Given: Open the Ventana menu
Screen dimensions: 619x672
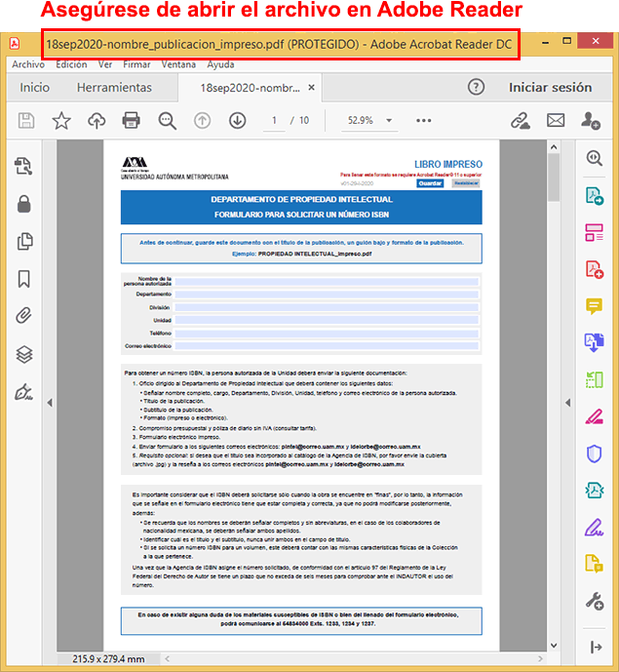Looking at the screenshot, I should click(178, 64).
